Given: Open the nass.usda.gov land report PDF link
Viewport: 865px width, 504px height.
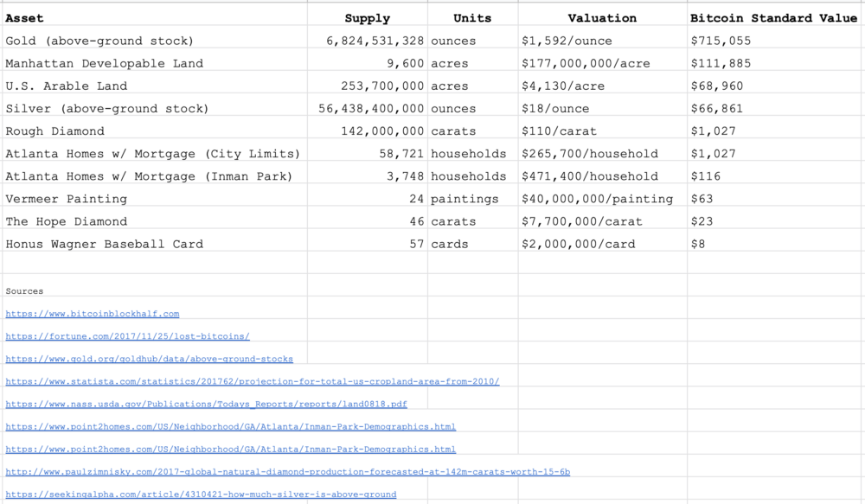Looking at the screenshot, I should tap(207, 405).
